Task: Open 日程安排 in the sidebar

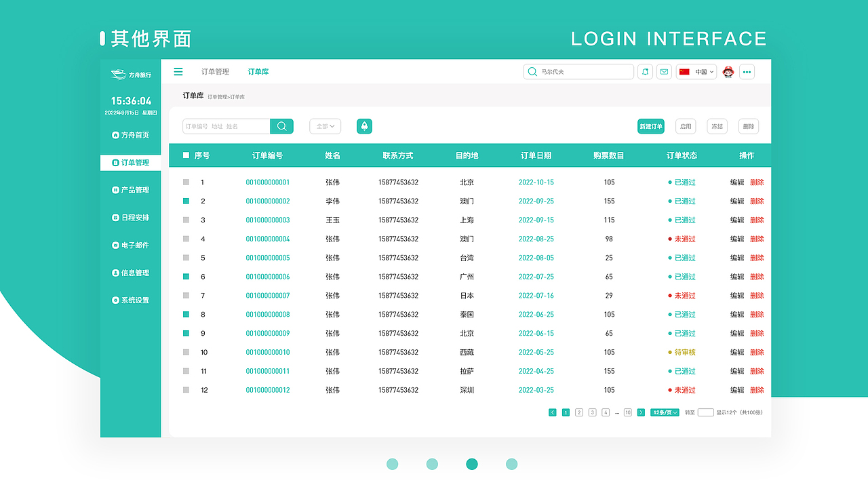Action: [131, 218]
